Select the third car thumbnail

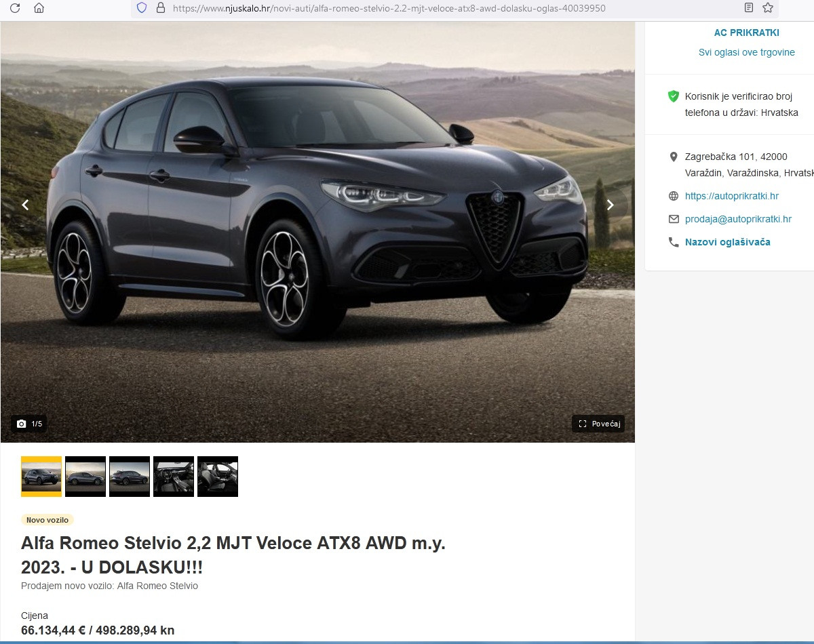pyautogui.click(x=130, y=477)
